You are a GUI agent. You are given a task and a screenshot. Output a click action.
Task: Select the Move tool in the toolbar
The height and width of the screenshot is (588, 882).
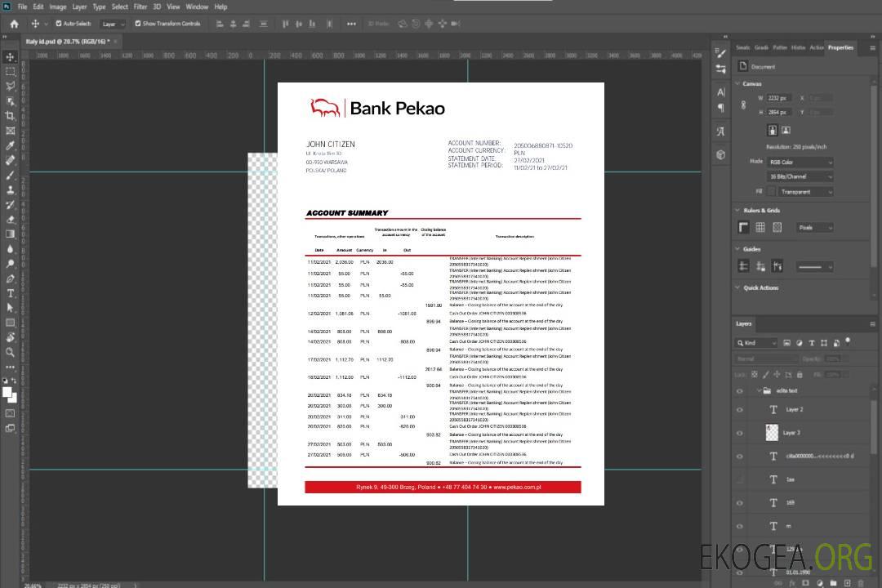pyautogui.click(x=10, y=57)
